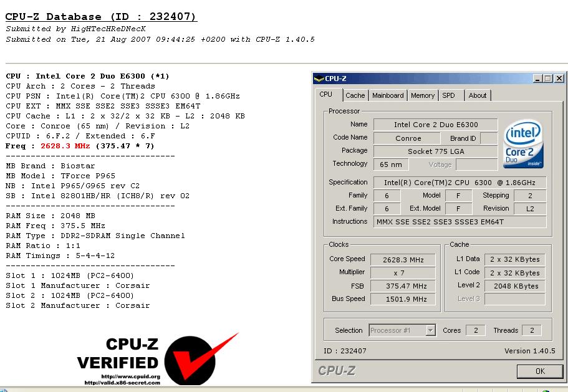
Task: Click the CPU-Z Verified checkmark badge
Action: tap(201, 359)
